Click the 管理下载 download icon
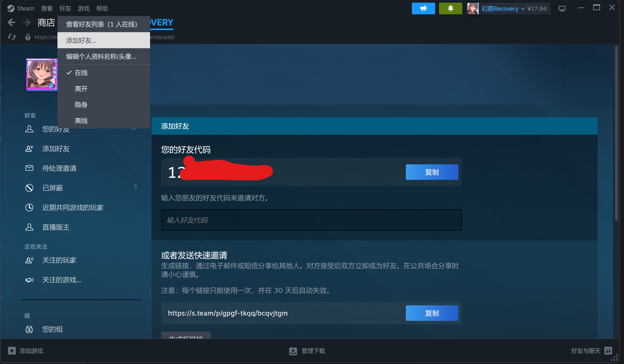The image size is (624, 364). [x=293, y=351]
